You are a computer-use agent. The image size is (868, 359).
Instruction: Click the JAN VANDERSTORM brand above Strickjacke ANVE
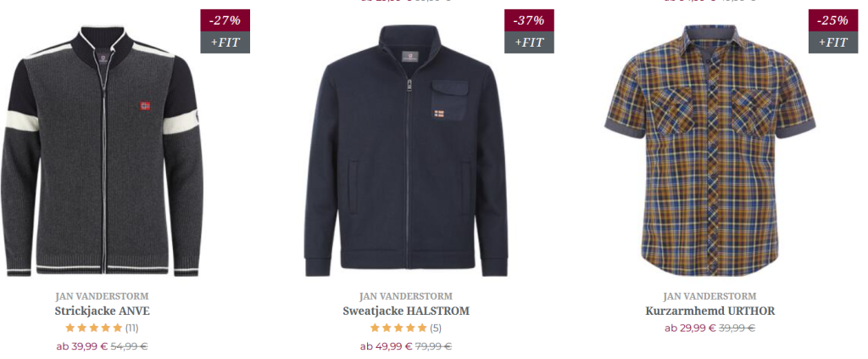(x=102, y=296)
